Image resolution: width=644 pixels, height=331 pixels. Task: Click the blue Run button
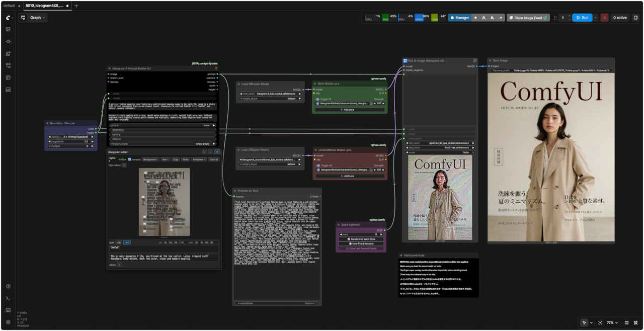coord(582,18)
